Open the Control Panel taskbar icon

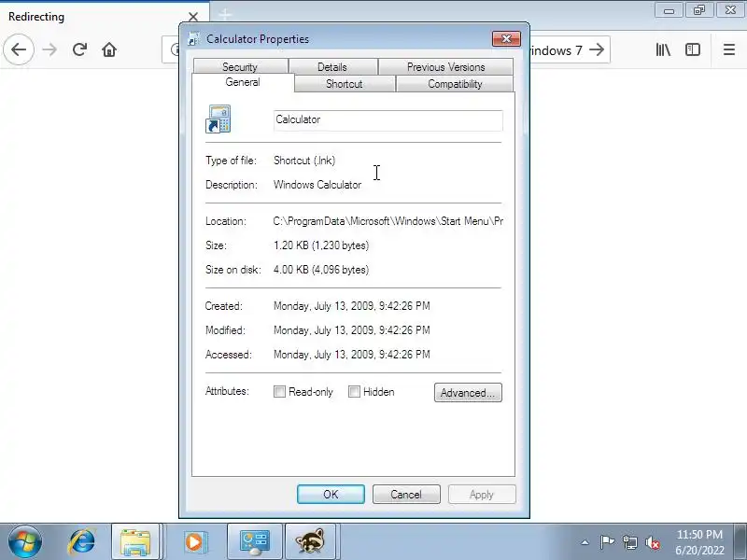(255, 542)
